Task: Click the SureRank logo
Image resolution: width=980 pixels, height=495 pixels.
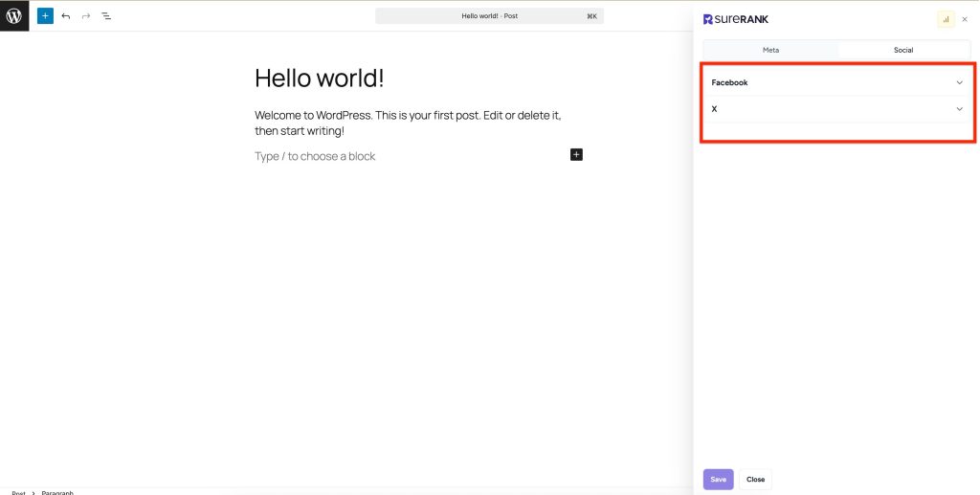Action: 736,19
